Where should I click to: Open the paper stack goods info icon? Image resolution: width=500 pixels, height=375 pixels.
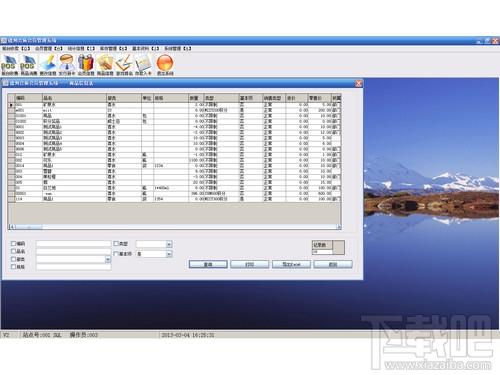point(105,65)
